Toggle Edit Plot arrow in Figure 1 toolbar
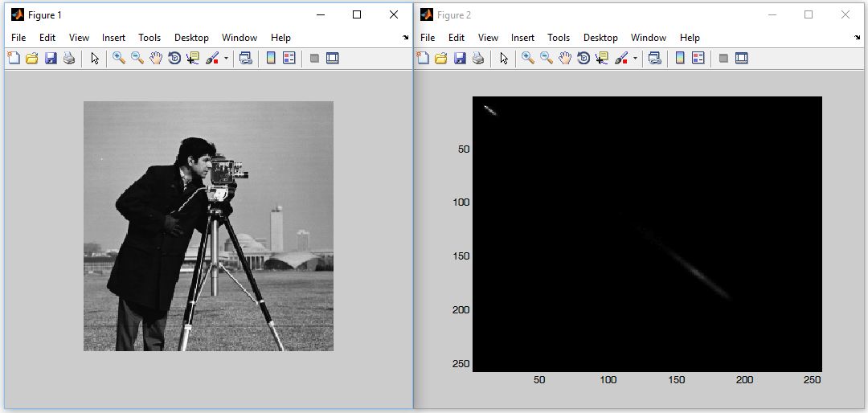868x413 pixels. pyautogui.click(x=95, y=58)
